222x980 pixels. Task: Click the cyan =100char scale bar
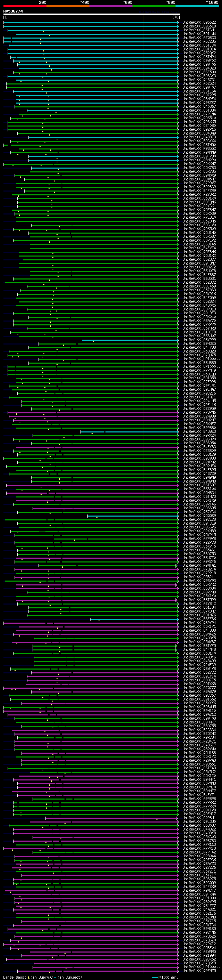[x=155, y=977]
